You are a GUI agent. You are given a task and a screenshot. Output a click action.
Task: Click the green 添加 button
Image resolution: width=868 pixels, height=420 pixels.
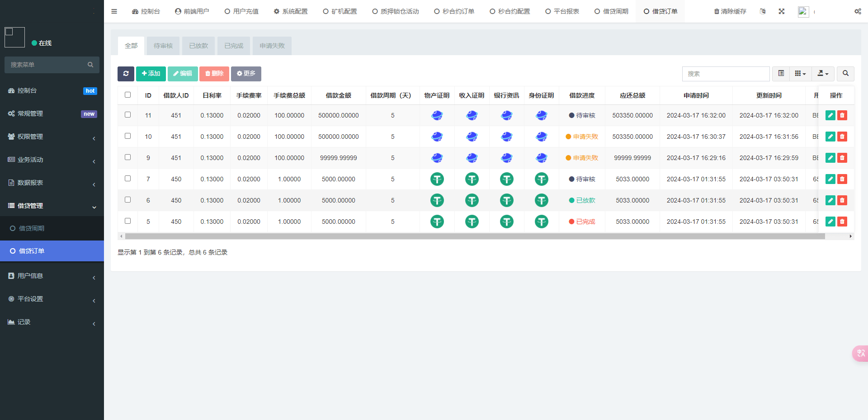point(151,74)
